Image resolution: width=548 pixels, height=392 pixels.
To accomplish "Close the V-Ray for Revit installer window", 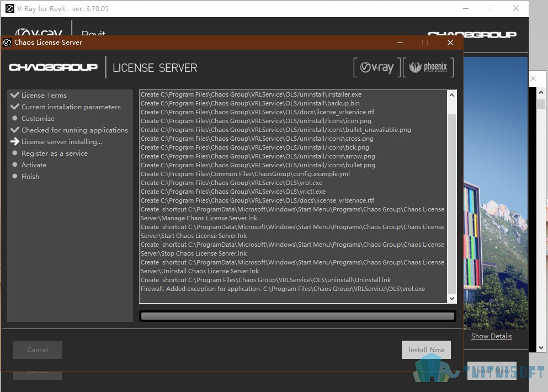I will [x=516, y=8].
